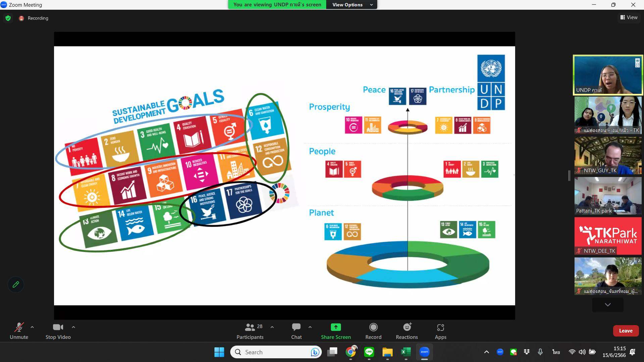The width and height of the screenshot is (644, 362).
Task: Open the Chat panel
Action: [x=296, y=330]
